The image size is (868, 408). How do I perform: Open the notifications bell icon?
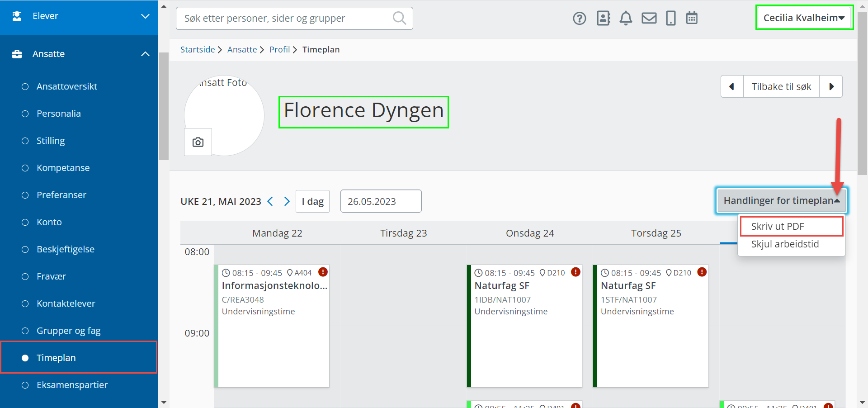click(x=626, y=19)
